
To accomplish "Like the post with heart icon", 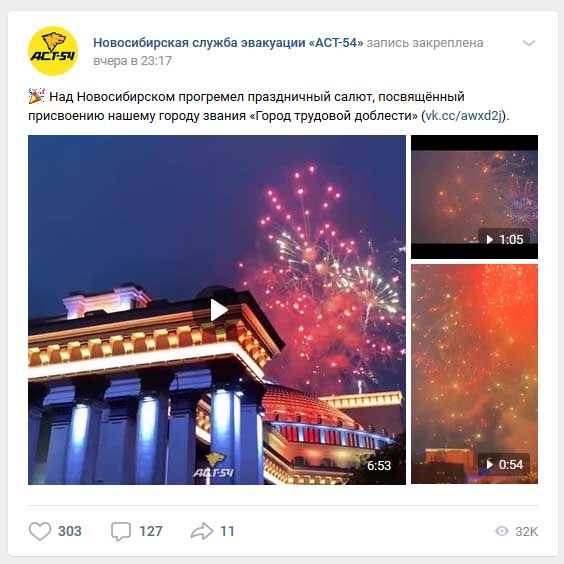I will coord(40,531).
